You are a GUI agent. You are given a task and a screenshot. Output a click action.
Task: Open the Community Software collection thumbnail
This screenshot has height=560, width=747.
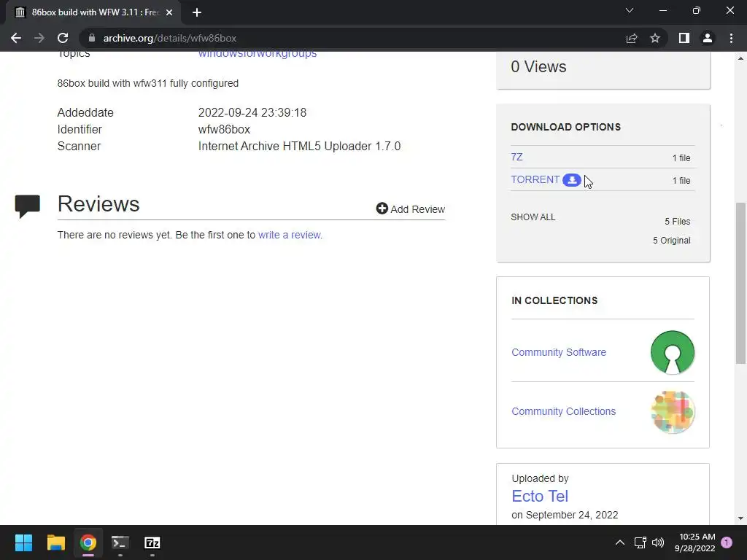point(672,352)
